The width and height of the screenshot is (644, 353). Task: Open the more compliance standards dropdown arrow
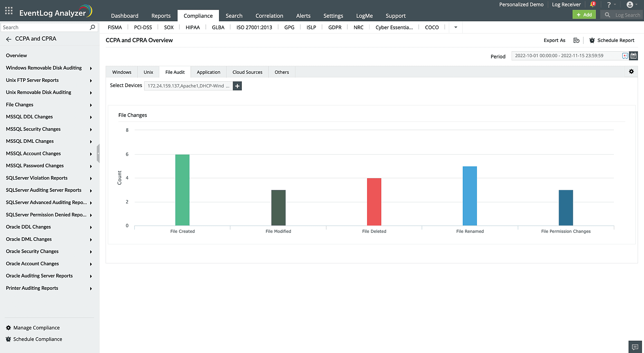[456, 27]
